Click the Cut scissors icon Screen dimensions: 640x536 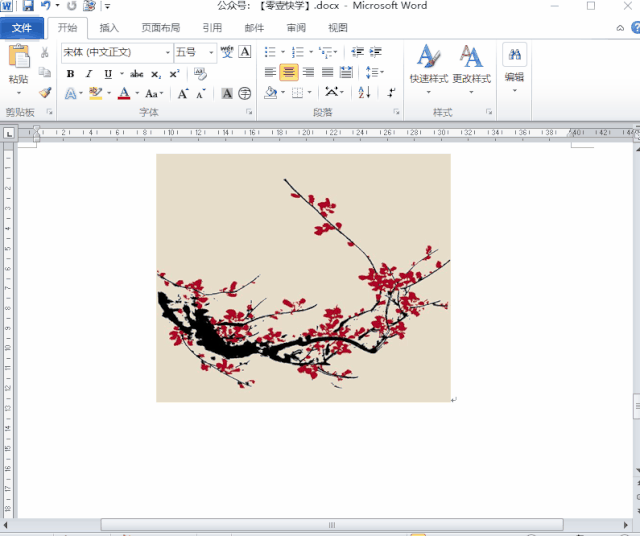click(44, 52)
